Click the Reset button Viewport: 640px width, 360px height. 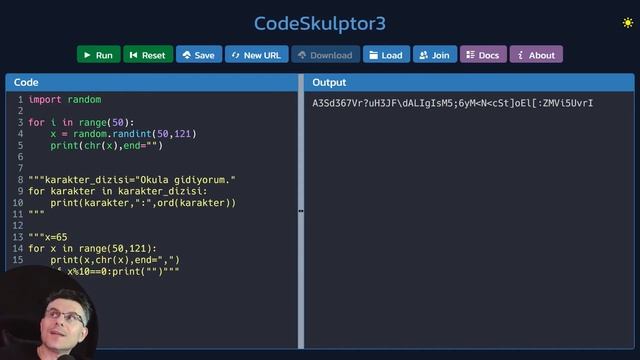(148, 55)
